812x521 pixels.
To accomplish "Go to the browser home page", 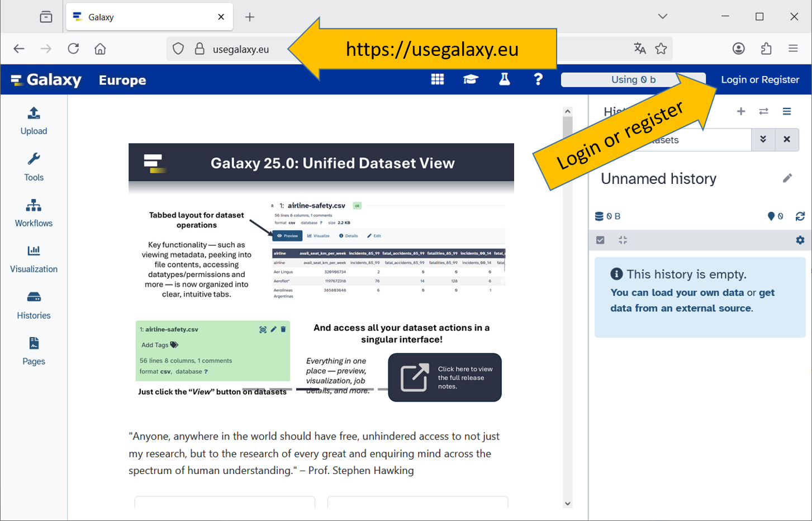I will click(x=100, y=49).
